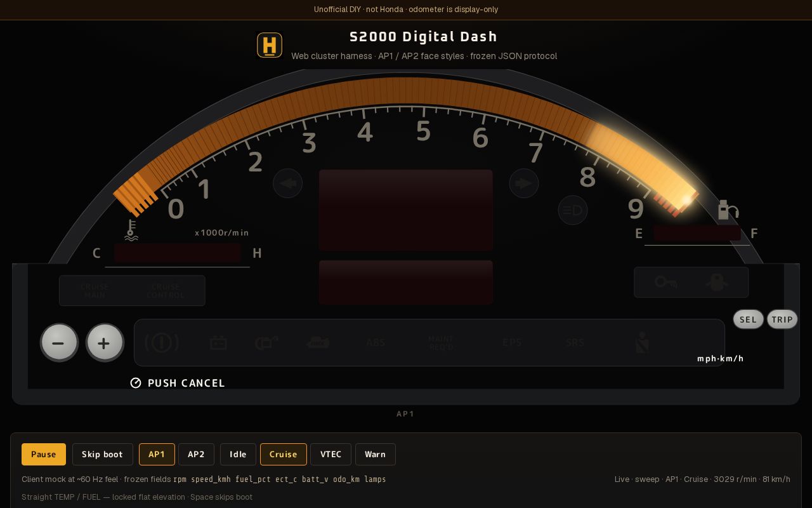Click the large upper center speed display
This screenshot has width=812, height=508.
point(406,210)
